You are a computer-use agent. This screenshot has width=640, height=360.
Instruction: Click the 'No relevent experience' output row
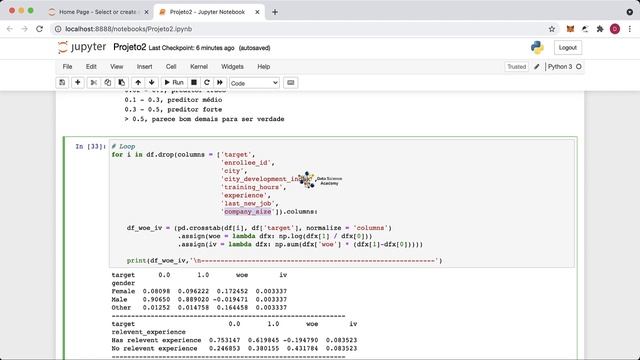pyautogui.click(x=234, y=348)
